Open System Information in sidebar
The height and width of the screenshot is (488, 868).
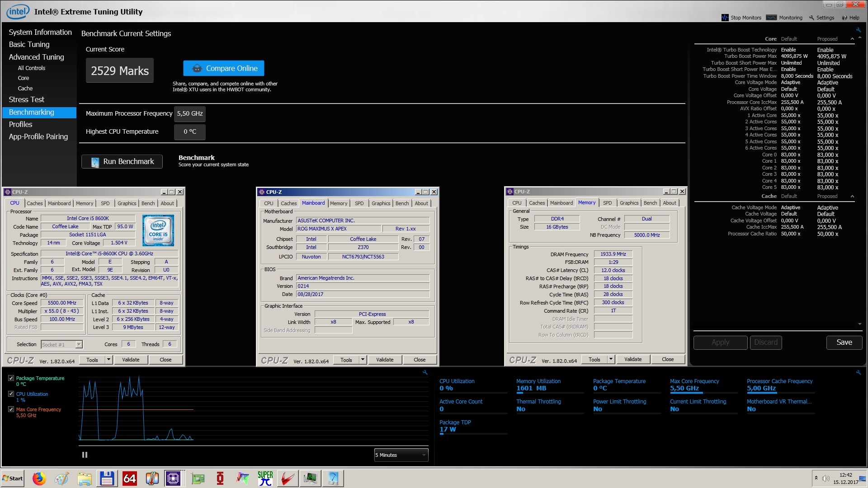point(40,32)
